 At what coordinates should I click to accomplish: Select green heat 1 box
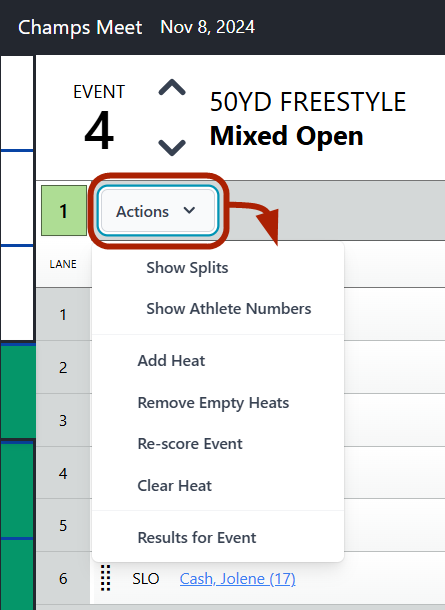pyautogui.click(x=64, y=210)
